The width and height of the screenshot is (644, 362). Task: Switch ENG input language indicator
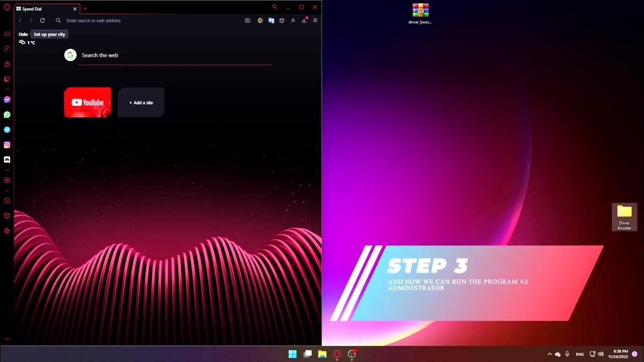point(580,354)
